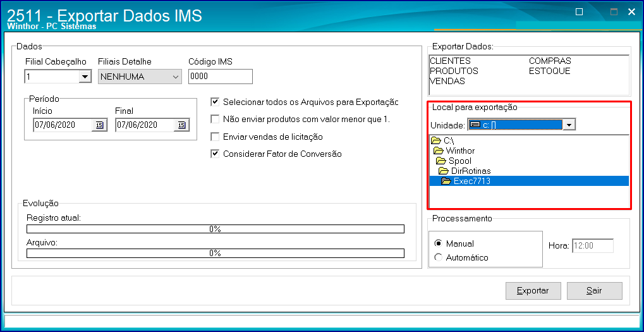This screenshot has width=644, height=332.
Task: Open the Final date calendar picker
Action: coord(182,125)
